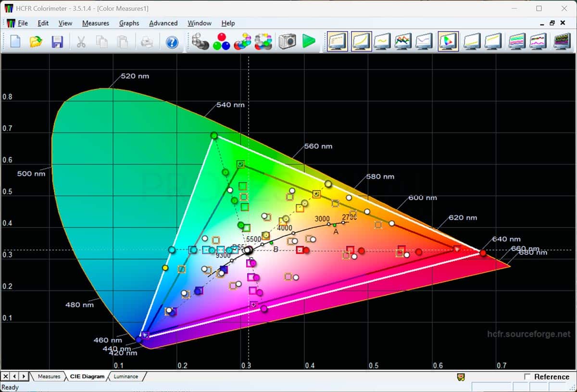This screenshot has width=577, height=392.
Task: Click the blue Help question mark icon
Action: (172, 42)
